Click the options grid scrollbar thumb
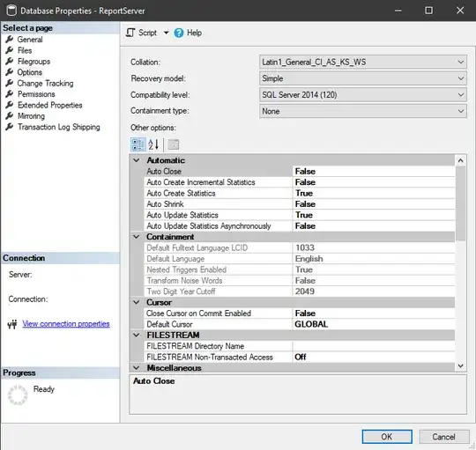476x450 pixels. (460, 203)
